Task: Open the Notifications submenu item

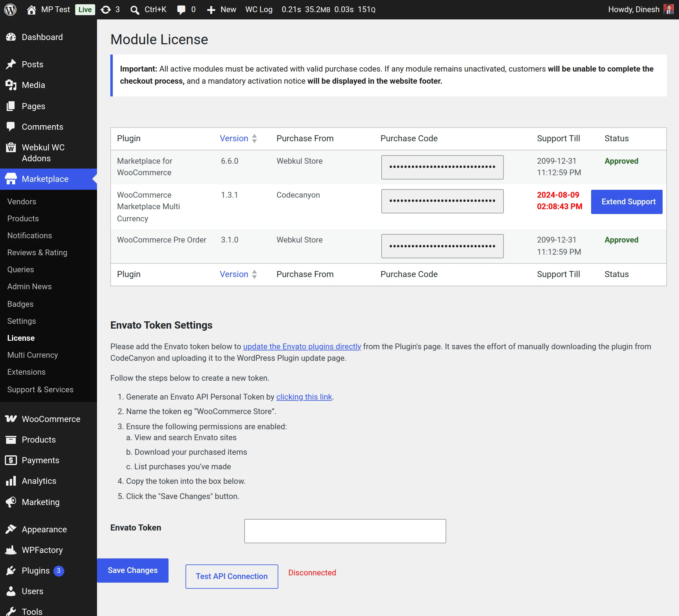Action: [x=30, y=236]
